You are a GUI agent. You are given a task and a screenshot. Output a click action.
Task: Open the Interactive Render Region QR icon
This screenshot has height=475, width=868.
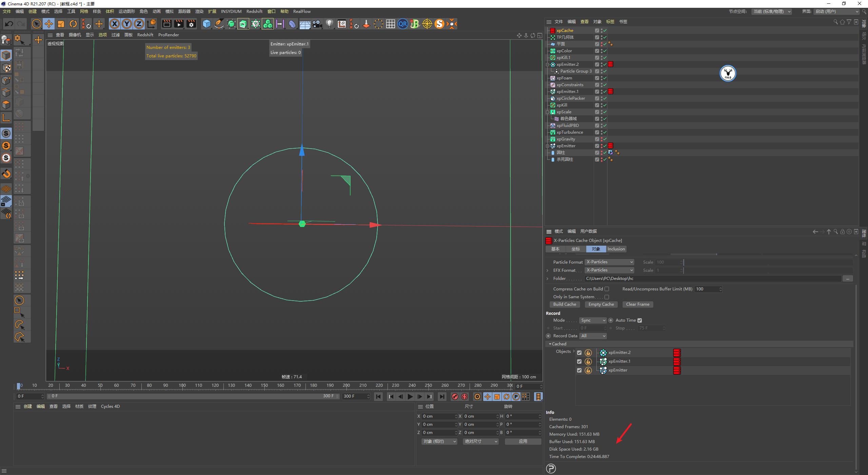coord(402,24)
